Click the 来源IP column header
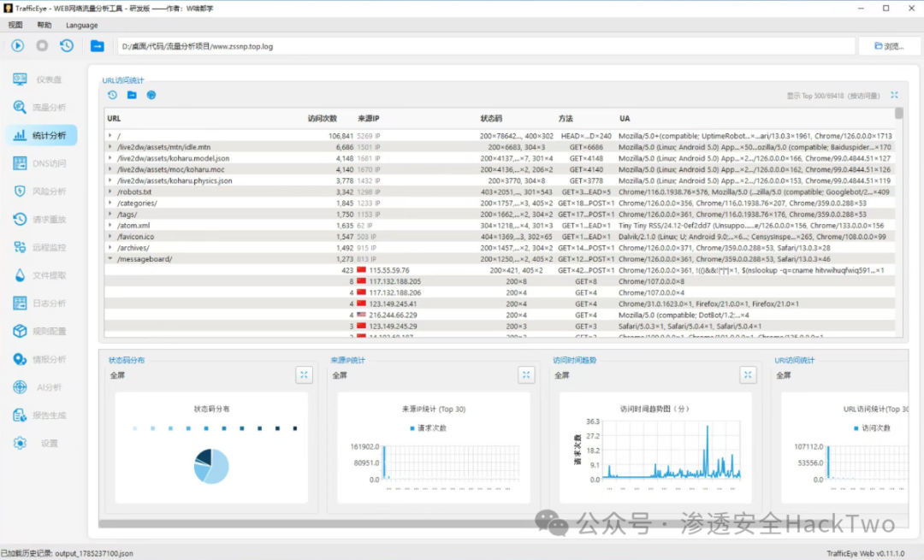 coord(368,118)
